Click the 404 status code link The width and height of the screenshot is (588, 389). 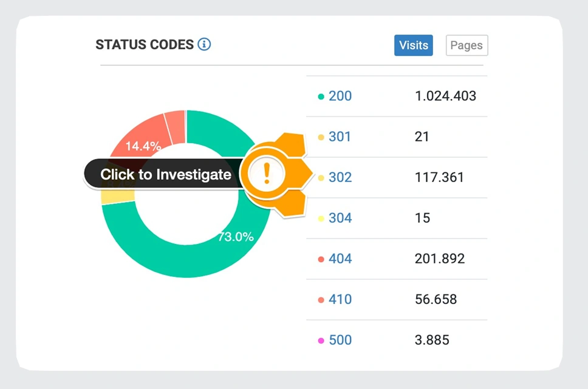[340, 259]
